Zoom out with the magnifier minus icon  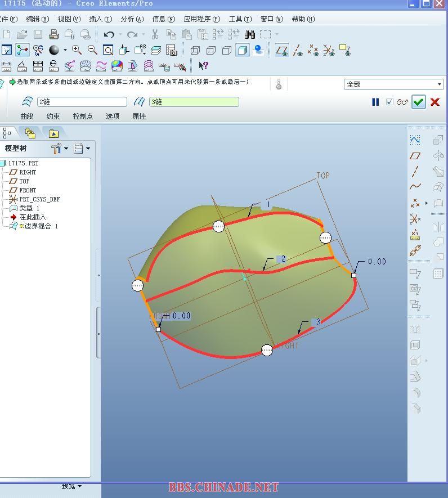[x=92, y=50]
